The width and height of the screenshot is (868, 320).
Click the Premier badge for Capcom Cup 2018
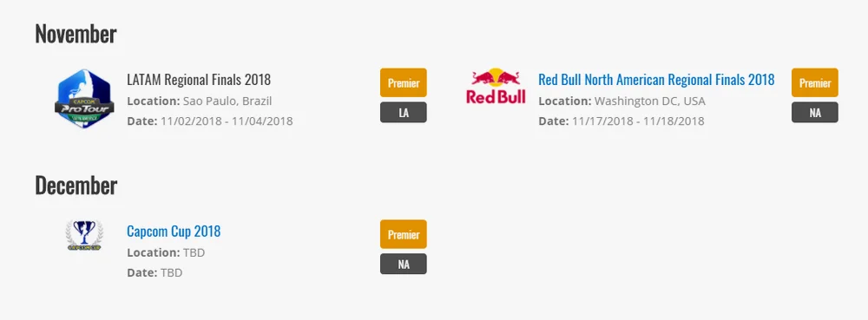coord(404,234)
